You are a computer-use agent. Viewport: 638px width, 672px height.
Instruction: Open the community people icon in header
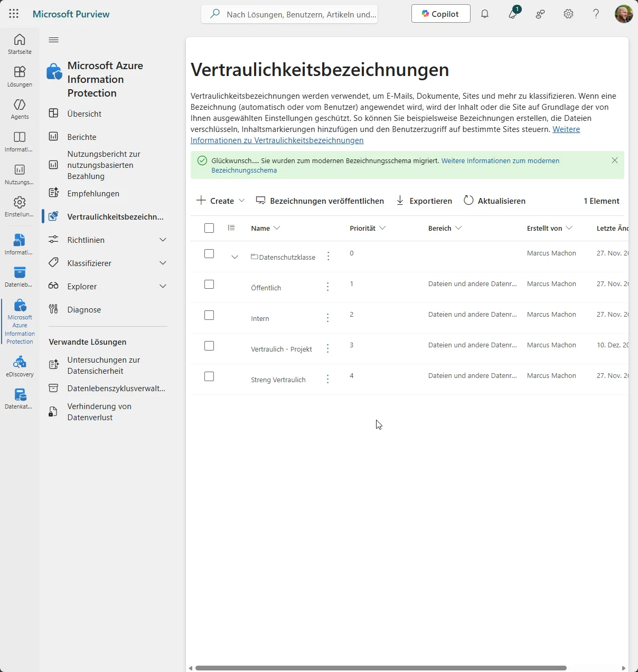coord(540,14)
